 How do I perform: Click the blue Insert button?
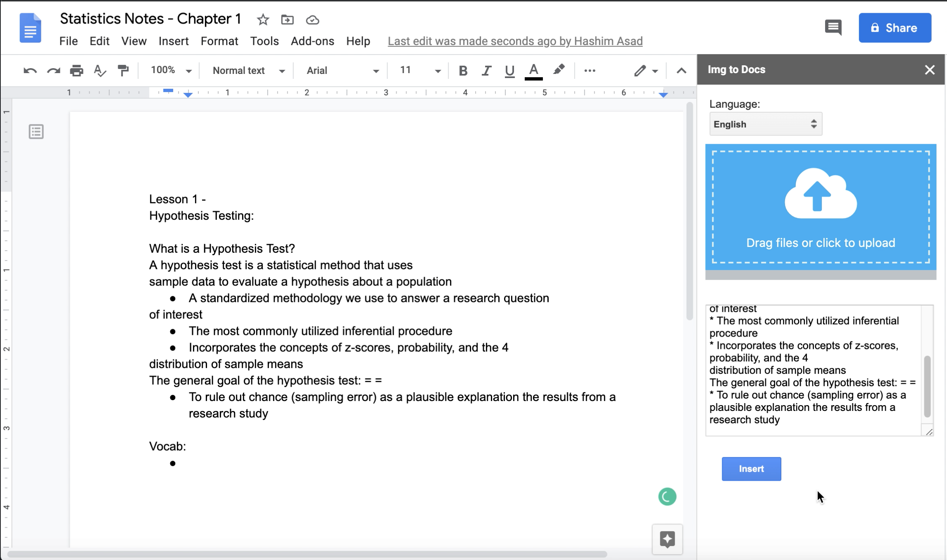tap(751, 469)
